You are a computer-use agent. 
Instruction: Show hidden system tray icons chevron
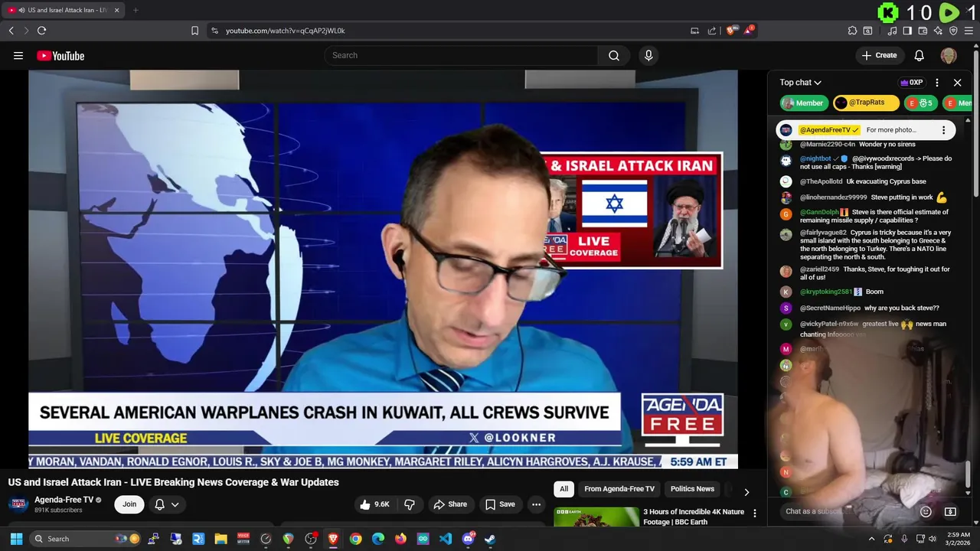(x=871, y=539)
